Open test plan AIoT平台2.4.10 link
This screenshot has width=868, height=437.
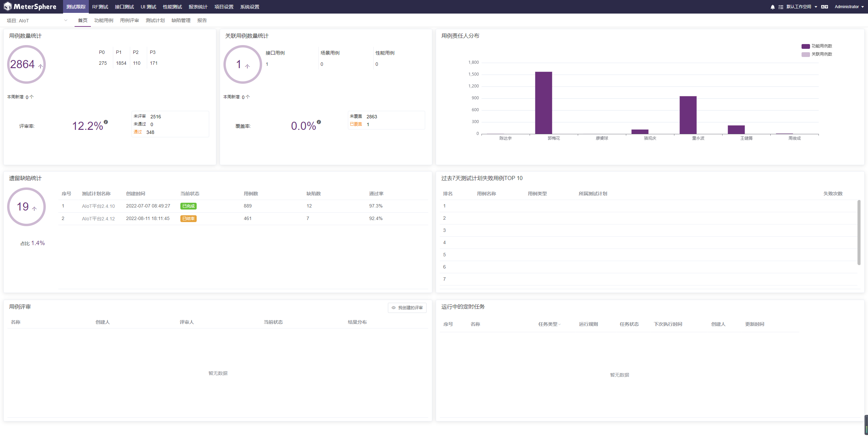point(98,206)
